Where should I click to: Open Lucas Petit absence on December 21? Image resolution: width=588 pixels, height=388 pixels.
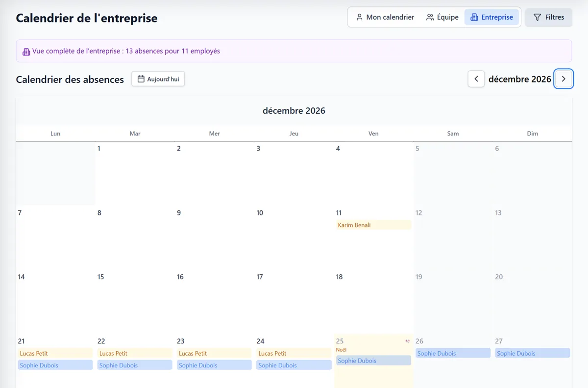pyautogui.click(x=55, y=353)
